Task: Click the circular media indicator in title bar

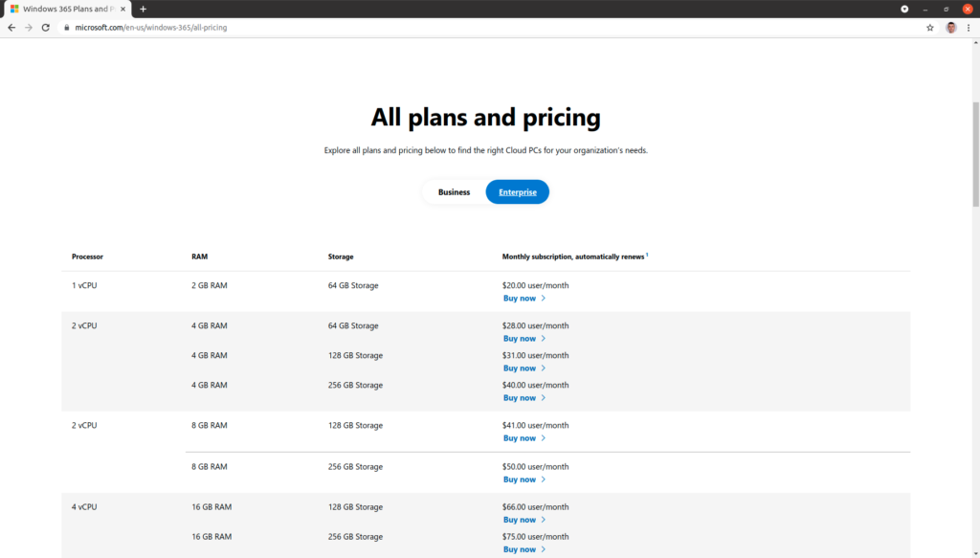Action: point(904,9)
